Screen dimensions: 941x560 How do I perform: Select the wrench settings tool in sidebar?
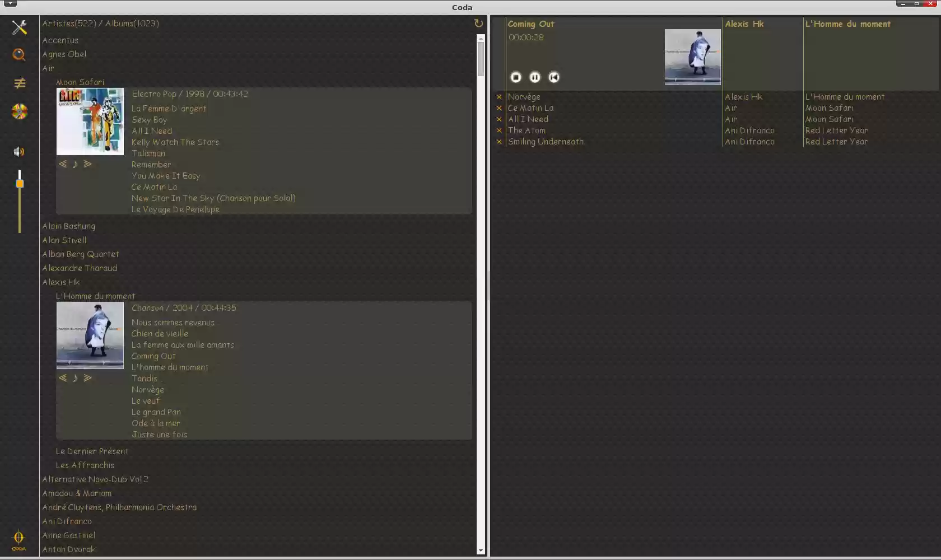point(19,27)
